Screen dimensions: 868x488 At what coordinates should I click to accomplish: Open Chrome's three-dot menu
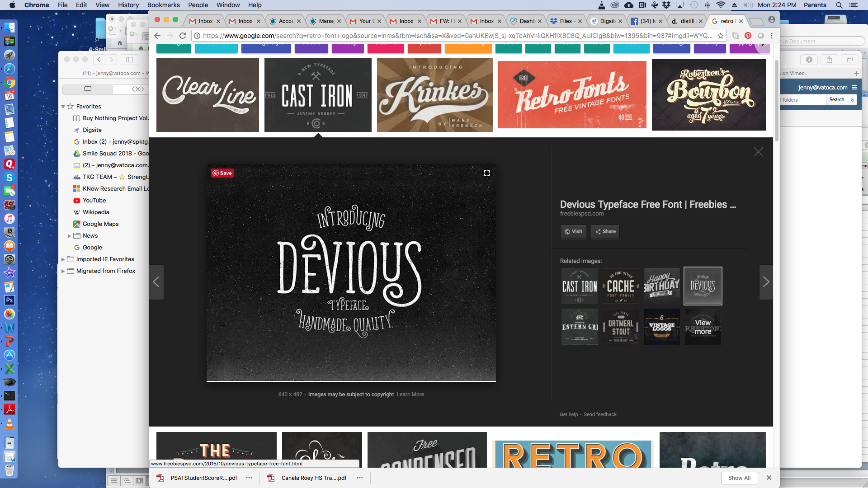[772, 36]
